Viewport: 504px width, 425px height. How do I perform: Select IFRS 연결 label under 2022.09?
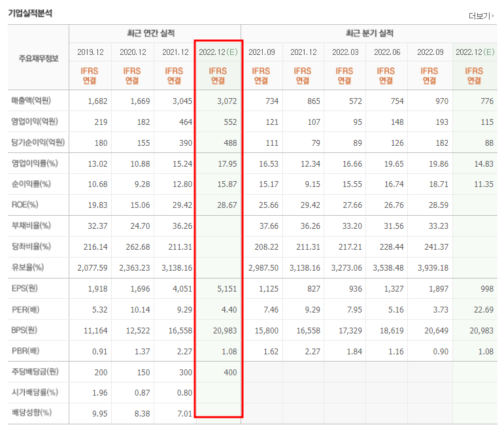429,76
